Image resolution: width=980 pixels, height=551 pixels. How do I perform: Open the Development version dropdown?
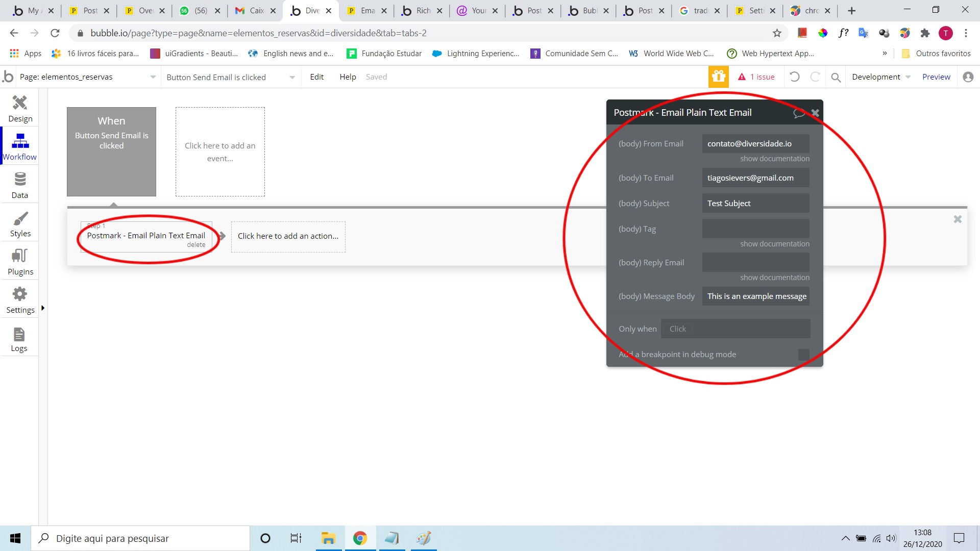coord(881,77)
